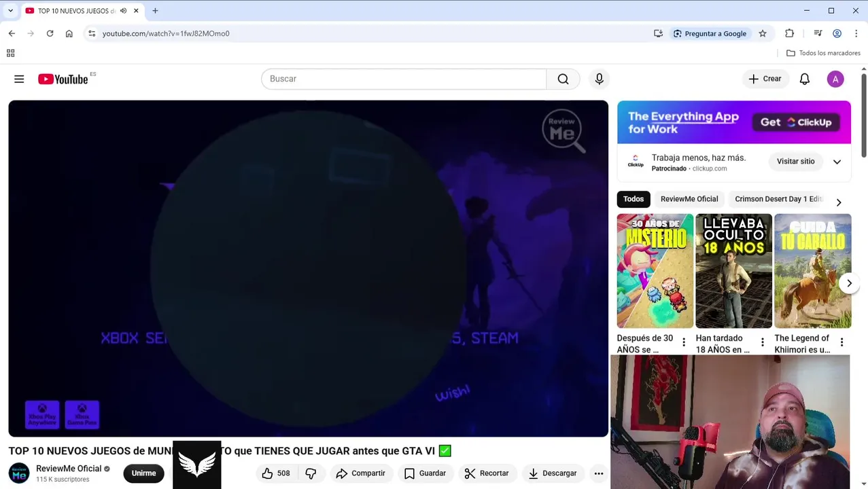Start voice search with microphone icon
The height and width of the screenshot is (489, 868).
tap(599, 79)
